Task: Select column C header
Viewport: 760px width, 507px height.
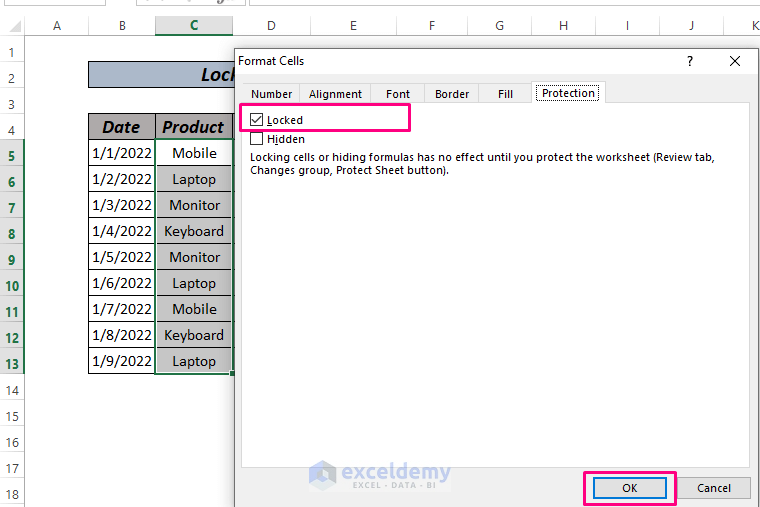Action: tap(194, 26)
